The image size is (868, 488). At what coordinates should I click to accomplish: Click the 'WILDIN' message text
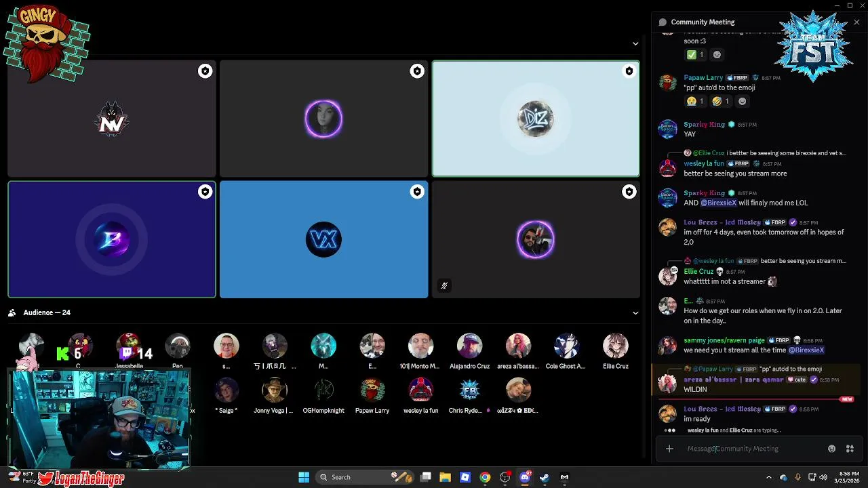click(x=696, y=390)
